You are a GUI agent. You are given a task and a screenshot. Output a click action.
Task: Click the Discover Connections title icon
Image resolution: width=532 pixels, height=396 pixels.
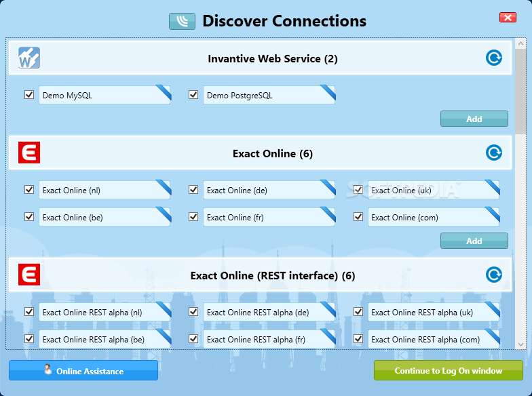coord(182,22)
